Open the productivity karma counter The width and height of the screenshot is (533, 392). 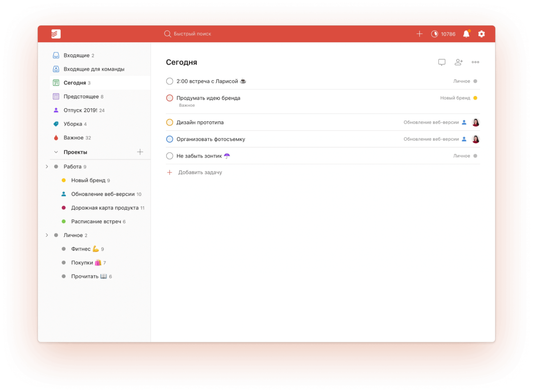click(443, 34)
